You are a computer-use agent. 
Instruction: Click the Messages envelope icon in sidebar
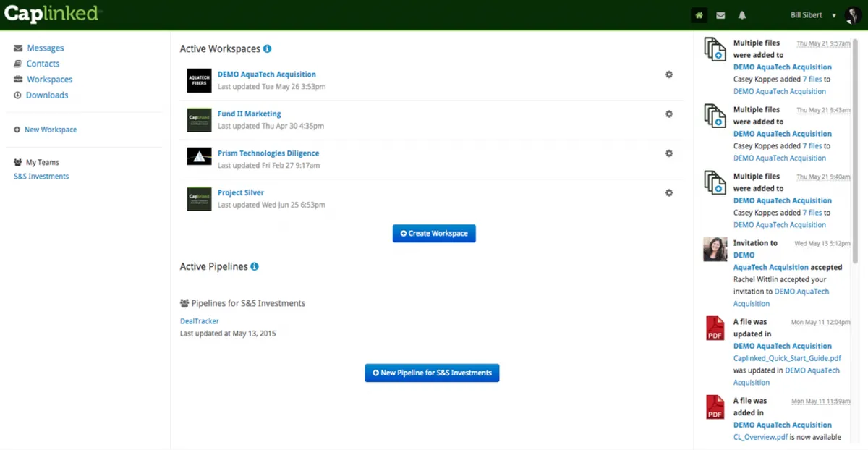pyautogui.click(x=18, y=48)
